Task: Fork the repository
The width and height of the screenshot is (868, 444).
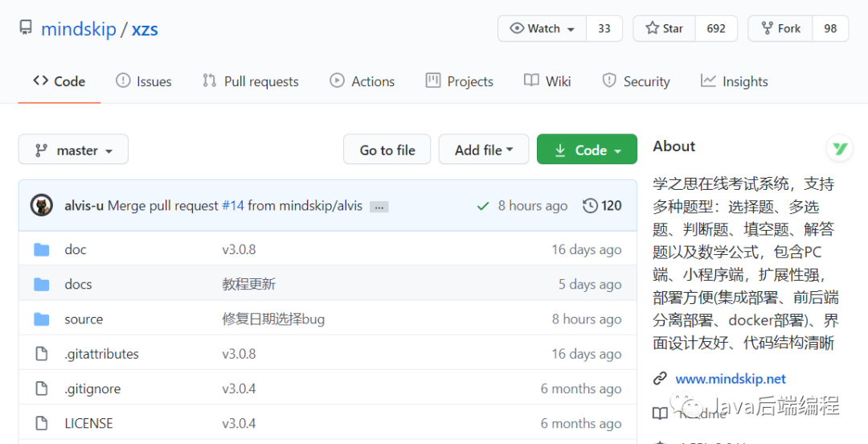Action: pos(780,28)
